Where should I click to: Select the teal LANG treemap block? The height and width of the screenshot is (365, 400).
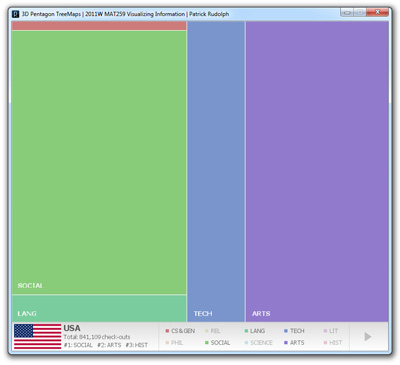[x=99, y=308]
